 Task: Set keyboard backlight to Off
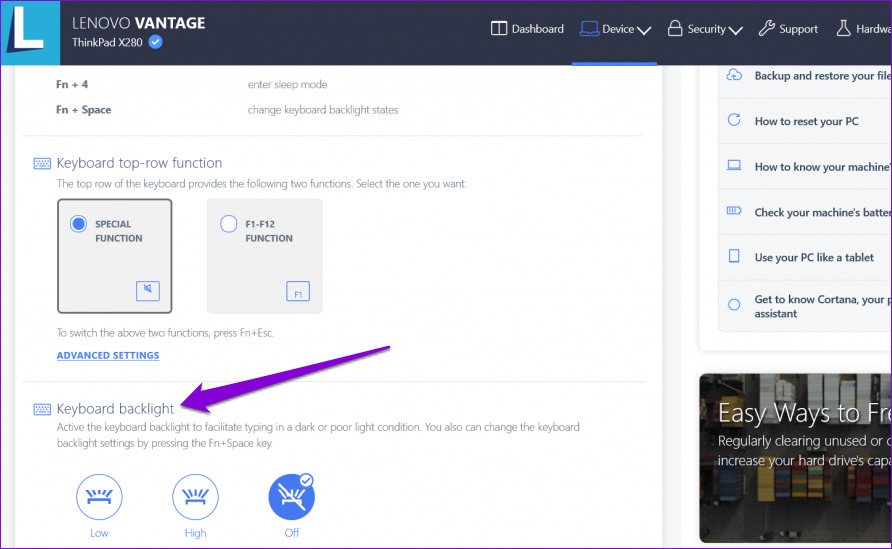[x=291, y=497]
